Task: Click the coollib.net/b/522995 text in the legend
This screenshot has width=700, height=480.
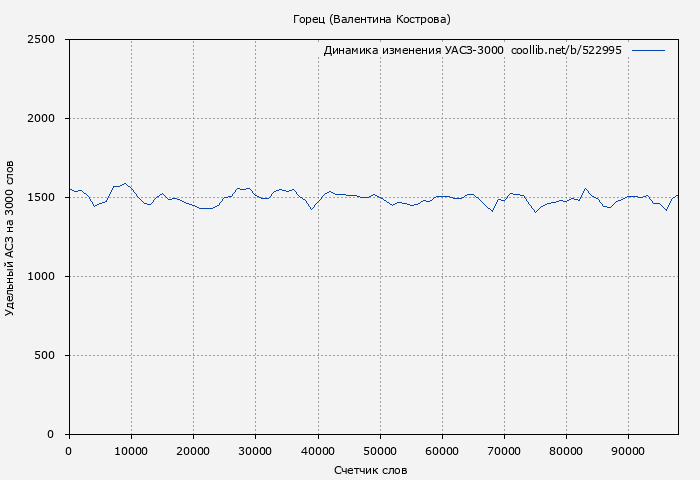Action: tap(566, 50)
